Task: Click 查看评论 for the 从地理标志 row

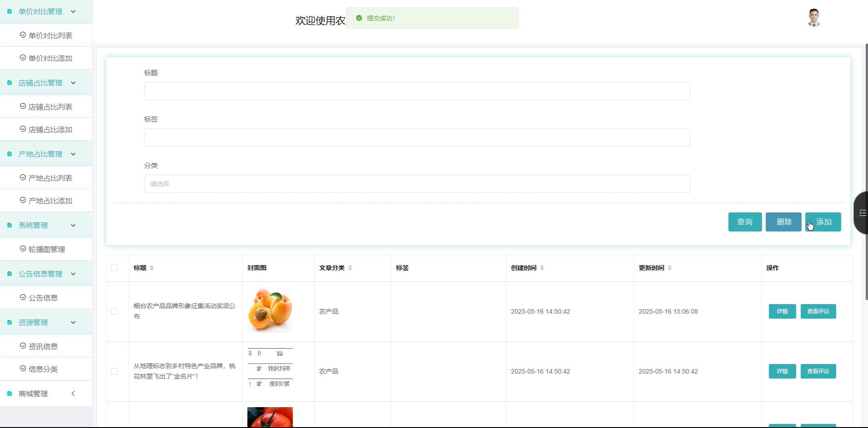Action: click(x=818, y=371)
